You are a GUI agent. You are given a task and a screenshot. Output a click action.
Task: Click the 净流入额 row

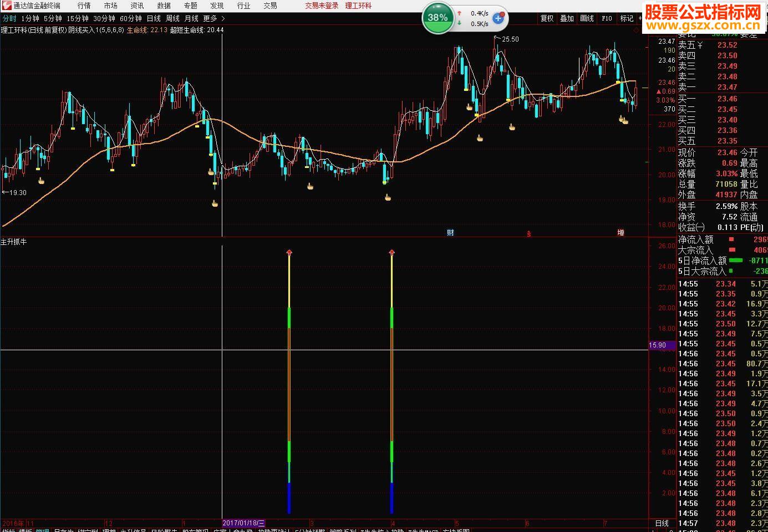click(723, 239)
